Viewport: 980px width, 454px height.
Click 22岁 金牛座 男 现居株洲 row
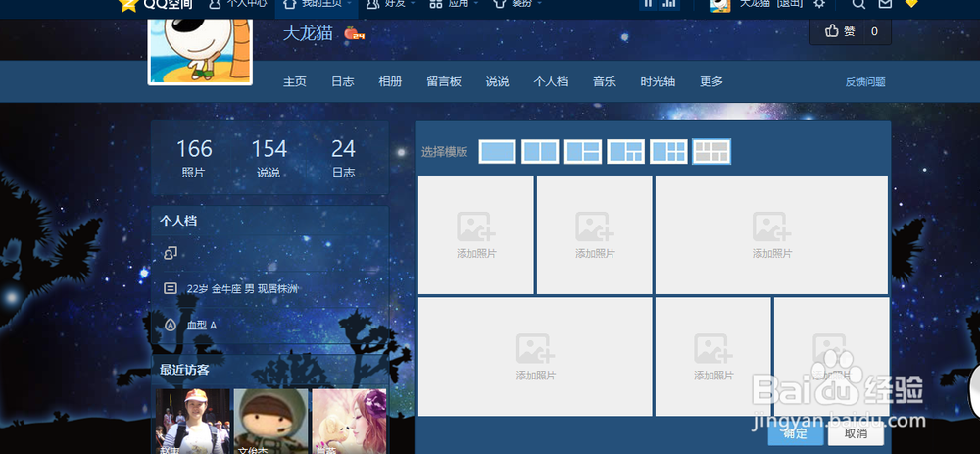point(242,289)
